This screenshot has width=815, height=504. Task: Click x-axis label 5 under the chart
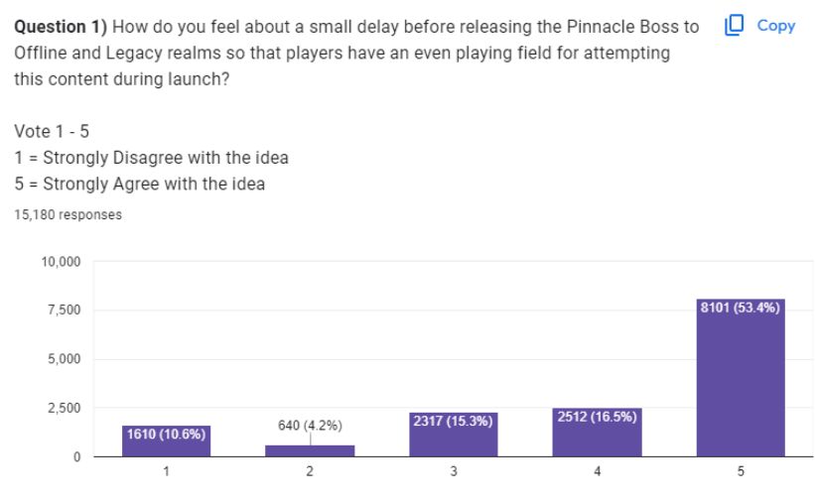click(x=741, y=472)
